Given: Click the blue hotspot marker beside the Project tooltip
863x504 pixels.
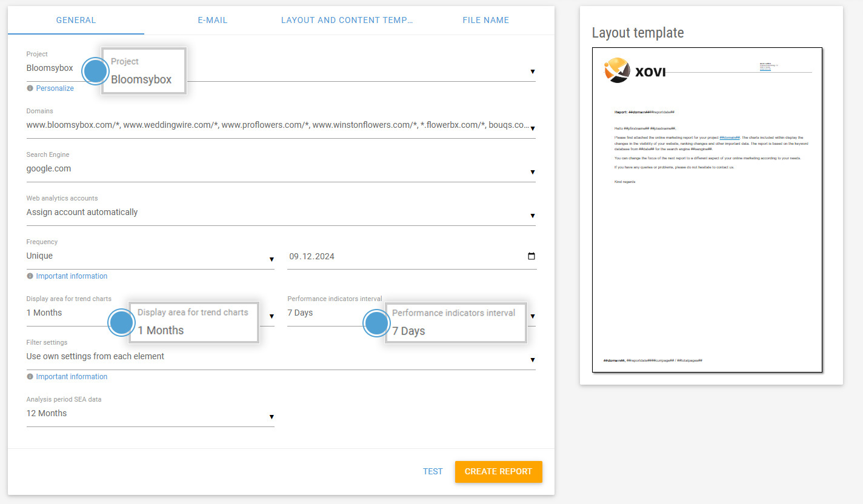Looking at the screenshot, I should 95,71.
